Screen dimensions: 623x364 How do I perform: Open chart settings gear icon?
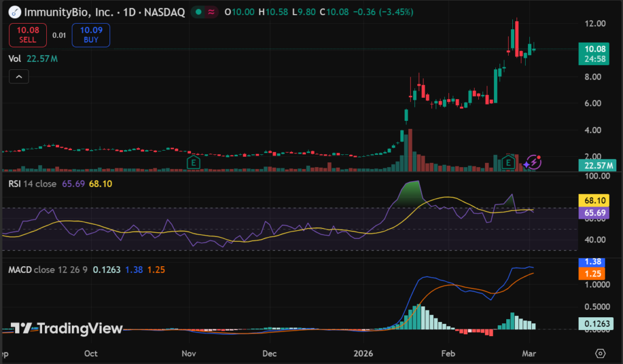coord(600,353)
